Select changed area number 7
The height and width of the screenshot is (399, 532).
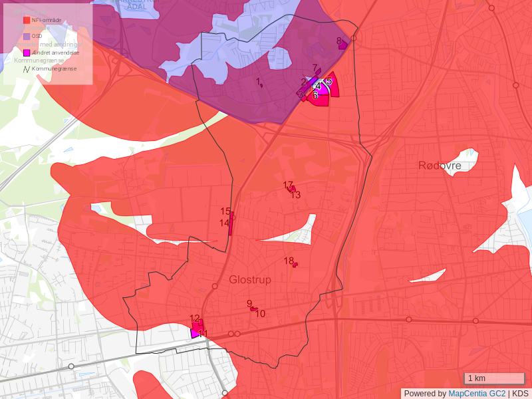tap(318, 72)
